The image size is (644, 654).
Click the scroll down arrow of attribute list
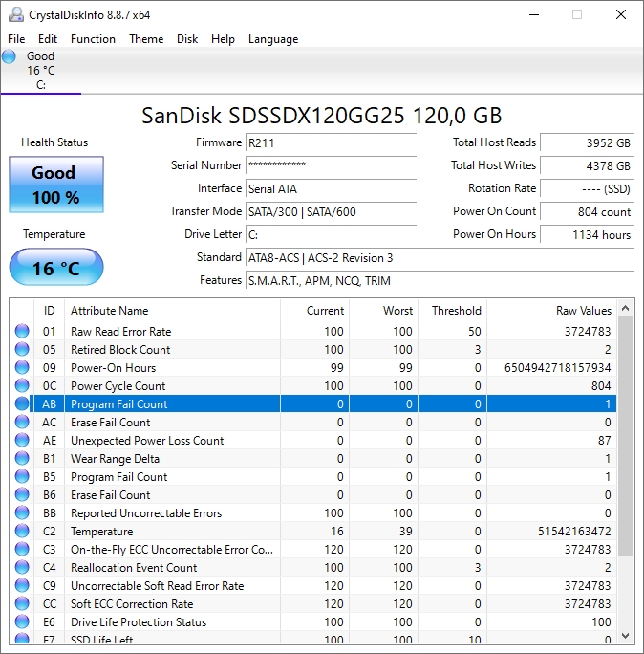625,636
